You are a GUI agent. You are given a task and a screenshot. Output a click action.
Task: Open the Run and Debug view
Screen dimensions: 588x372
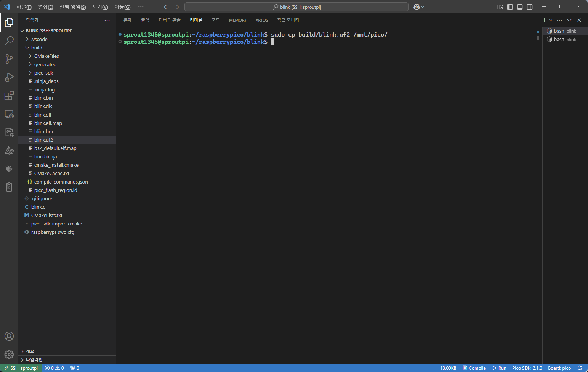pyautogui.click(x=9, y=77)
